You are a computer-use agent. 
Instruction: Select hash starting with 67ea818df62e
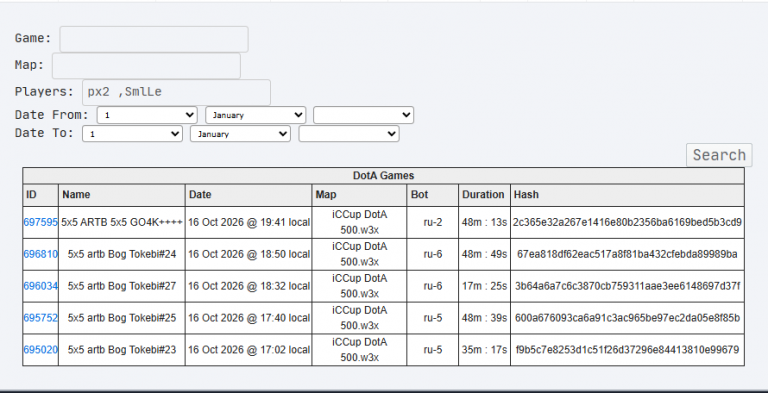pos(627,254)
